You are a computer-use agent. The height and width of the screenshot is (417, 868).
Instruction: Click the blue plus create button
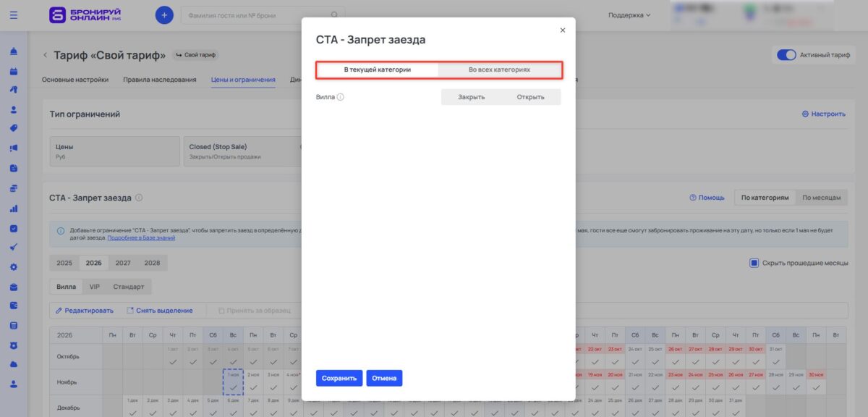tap(164, 14)
